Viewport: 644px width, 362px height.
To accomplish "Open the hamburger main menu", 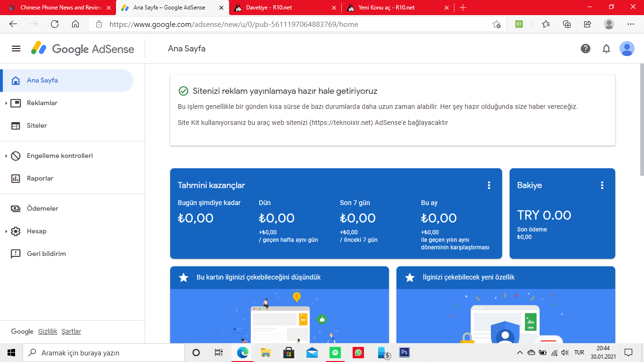I will (x=16, y=49).
